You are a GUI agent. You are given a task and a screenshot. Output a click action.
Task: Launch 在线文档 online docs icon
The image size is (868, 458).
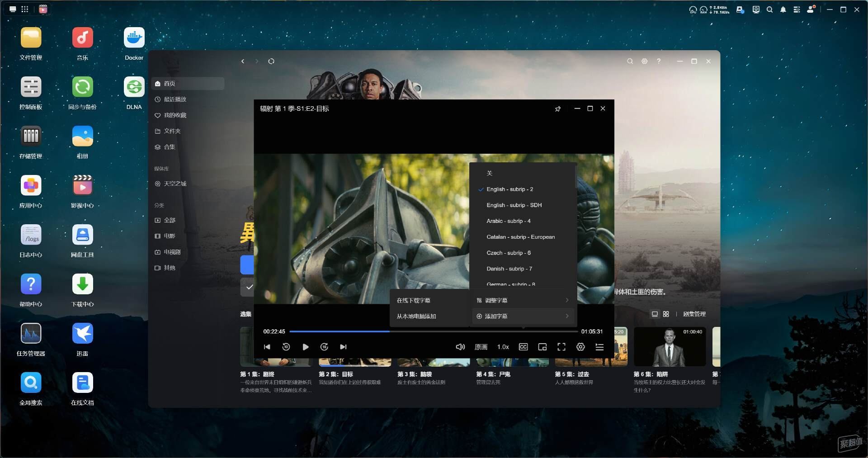[x=82, y=383]
